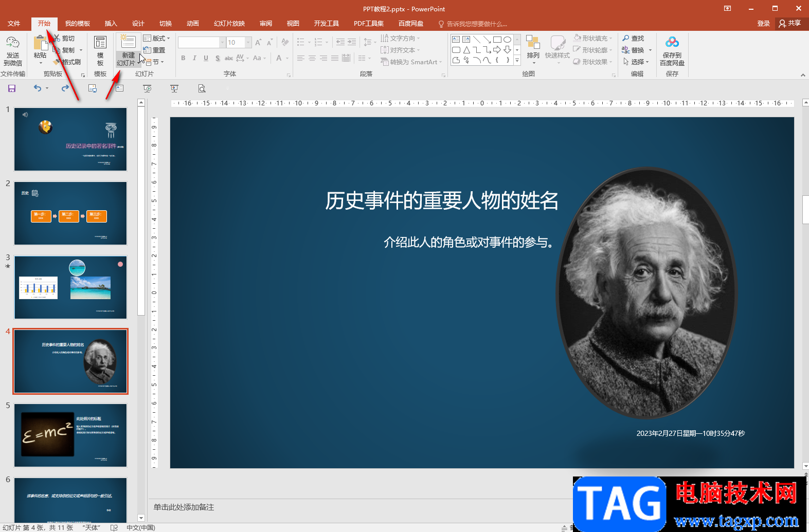Click the Find (查找) magnifier button
Viewport: 809px width, 532px height.
click(x=633, y=39)
